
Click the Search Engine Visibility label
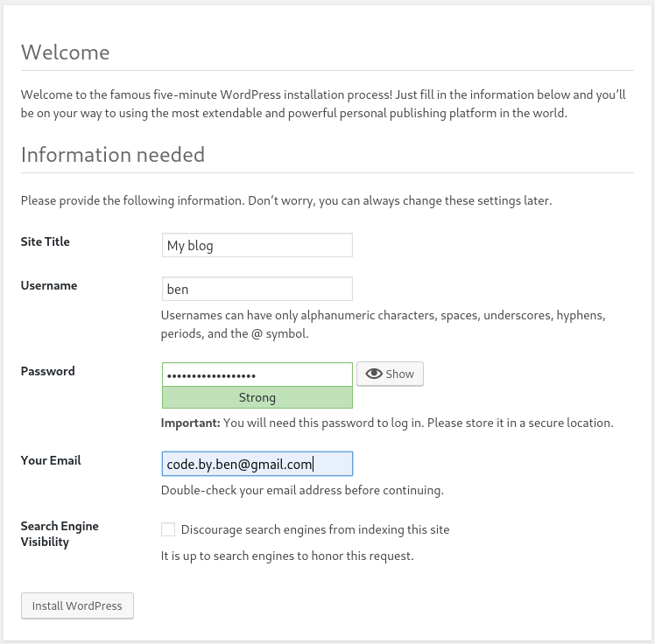60,534
